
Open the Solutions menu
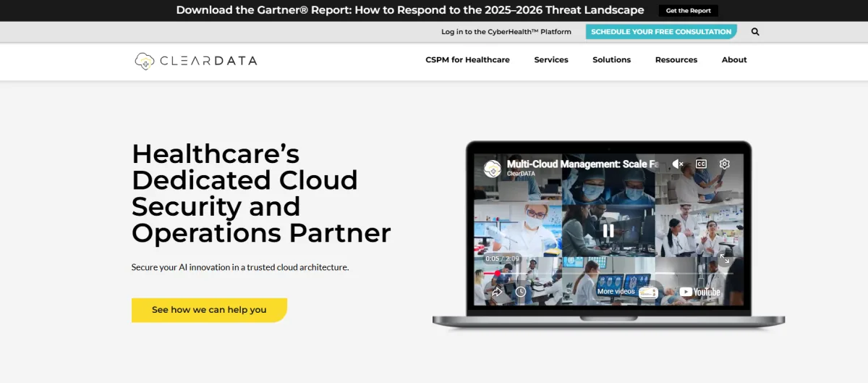(x=612, y=60)
